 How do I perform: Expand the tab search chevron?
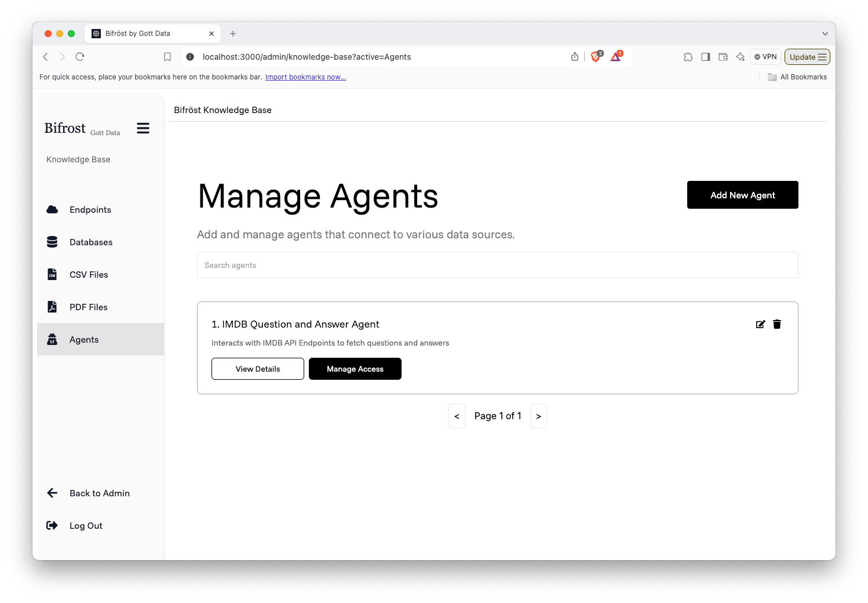pyautogui.click(x=825, y=34)
